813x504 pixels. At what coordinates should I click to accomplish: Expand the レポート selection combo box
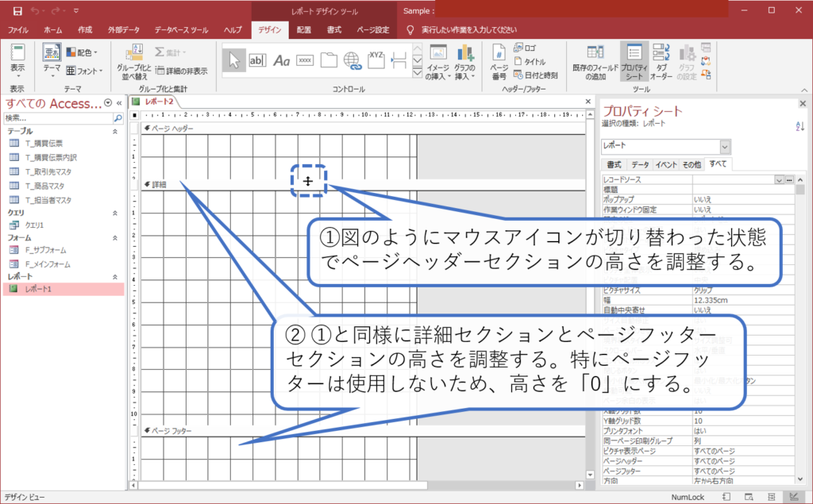coord(724,147)
